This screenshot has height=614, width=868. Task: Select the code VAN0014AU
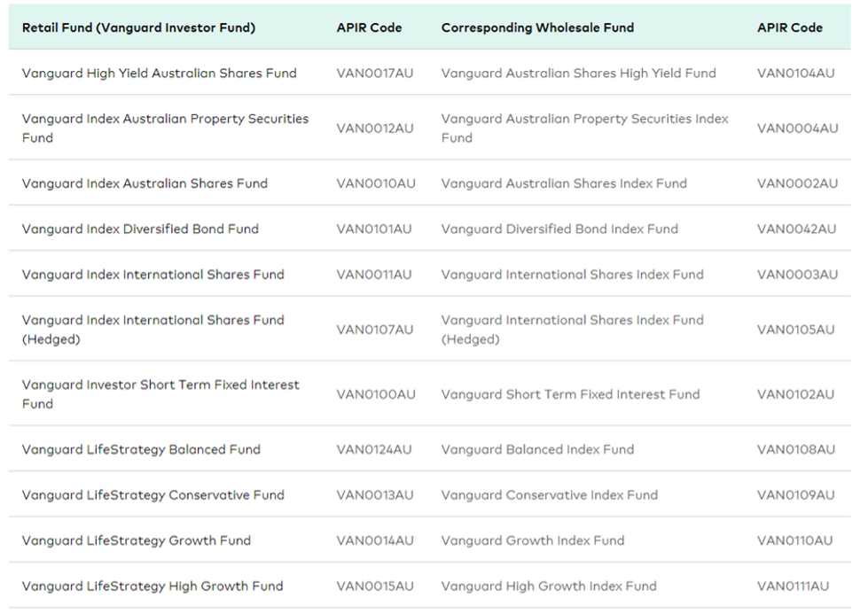coord(375,540)
